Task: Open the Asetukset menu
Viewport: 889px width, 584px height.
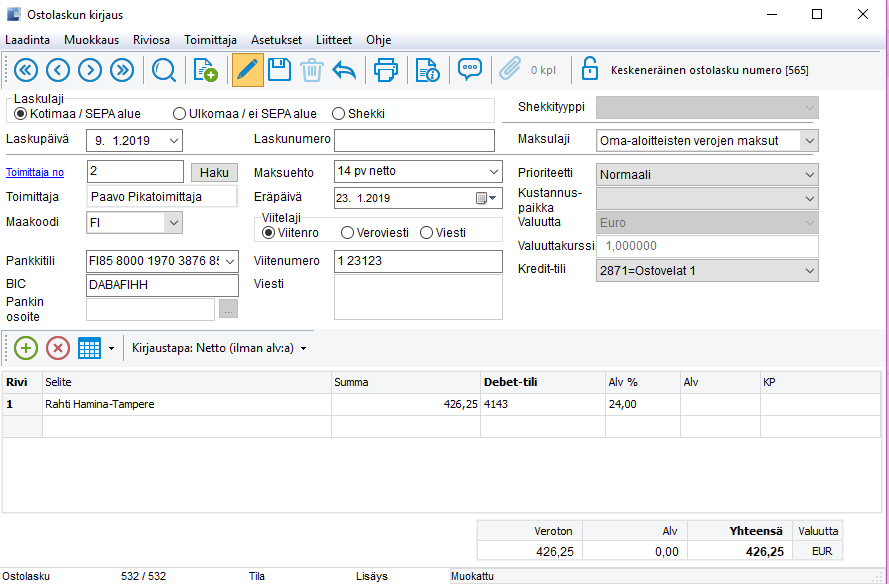Action: pyautogui.click(x=276, y=40)
